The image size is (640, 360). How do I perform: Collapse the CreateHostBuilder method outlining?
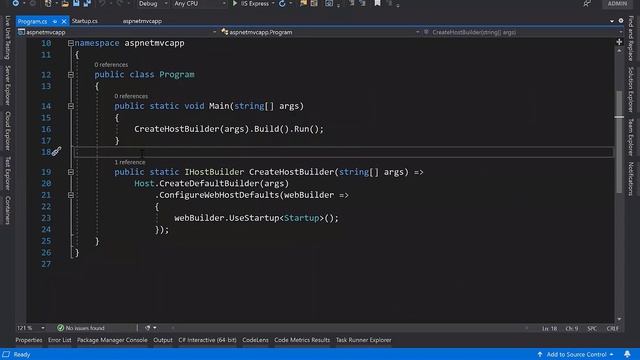71,172
